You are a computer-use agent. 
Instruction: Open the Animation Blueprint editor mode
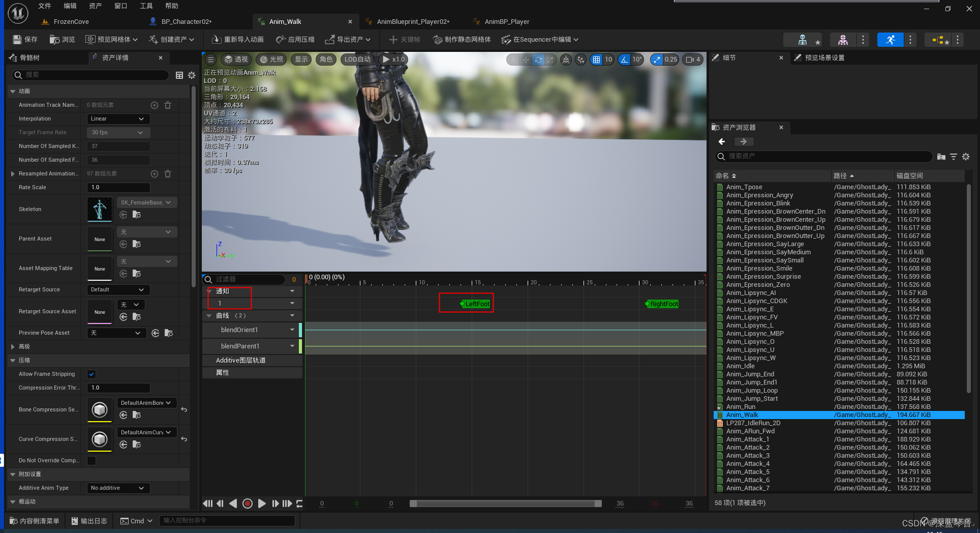tap(938, 40)
